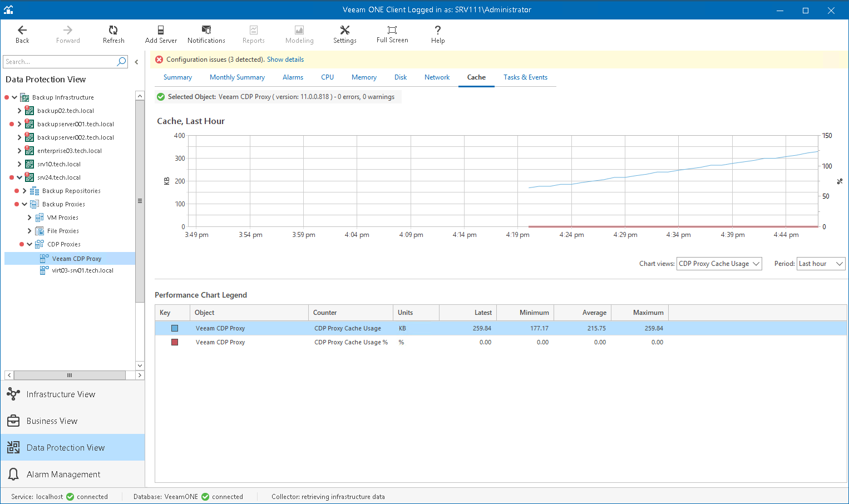Collapse the CDP Proxies tree node
The image size is (849, 504).
tap(29, 244)
